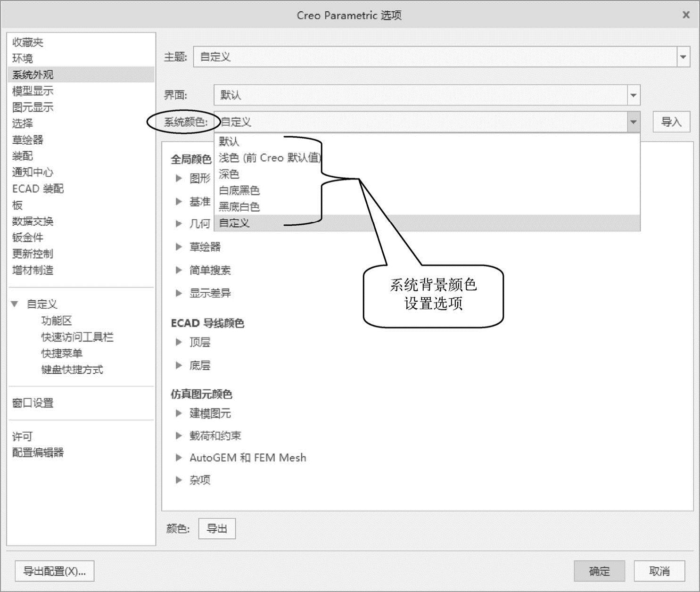Choose 自定义 in system color list
The image size is (700, 592).
point(427,223)
